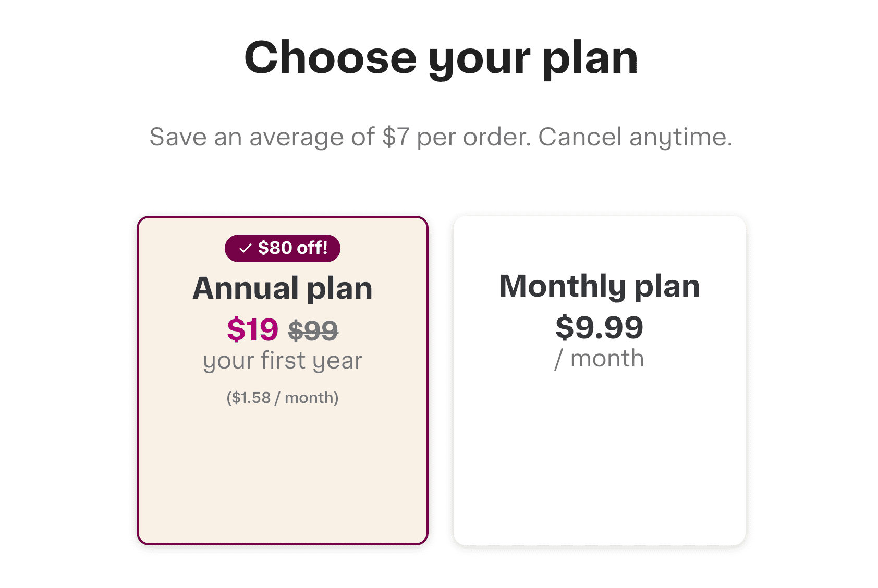Viewport: 878px width, 588px height.
Task: Click the Annual plan heading
Action: pyautogui.click(x=282, y=287)
